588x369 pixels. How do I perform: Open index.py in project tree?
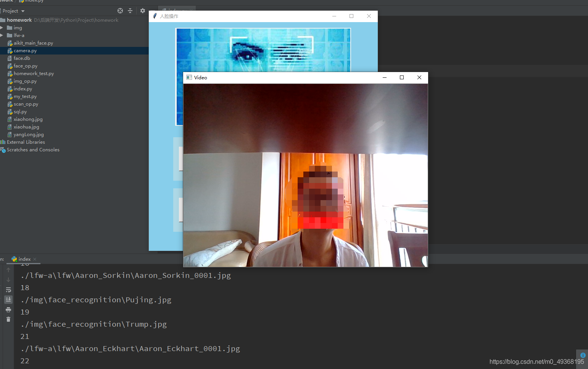click(x=23, y=89)
